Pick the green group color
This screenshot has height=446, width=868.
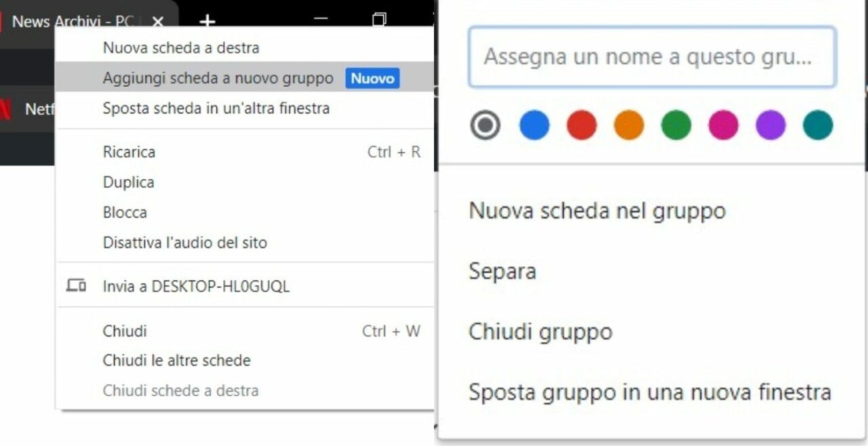click(676, 125)
